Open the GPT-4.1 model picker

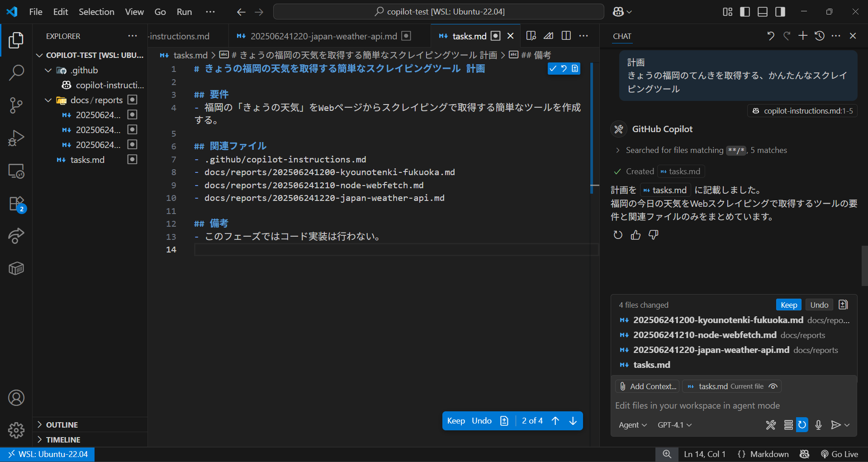[674, 425]
